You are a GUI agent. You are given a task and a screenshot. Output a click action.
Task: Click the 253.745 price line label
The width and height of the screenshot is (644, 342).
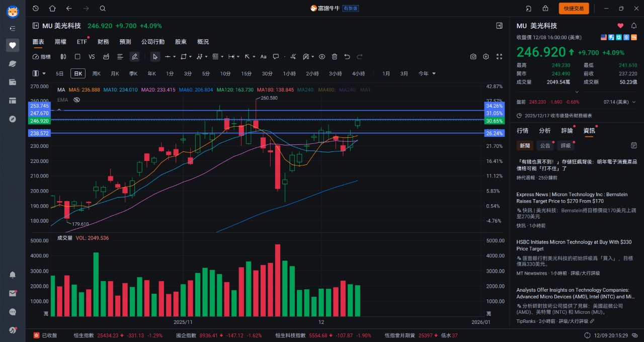pos(39,106)
